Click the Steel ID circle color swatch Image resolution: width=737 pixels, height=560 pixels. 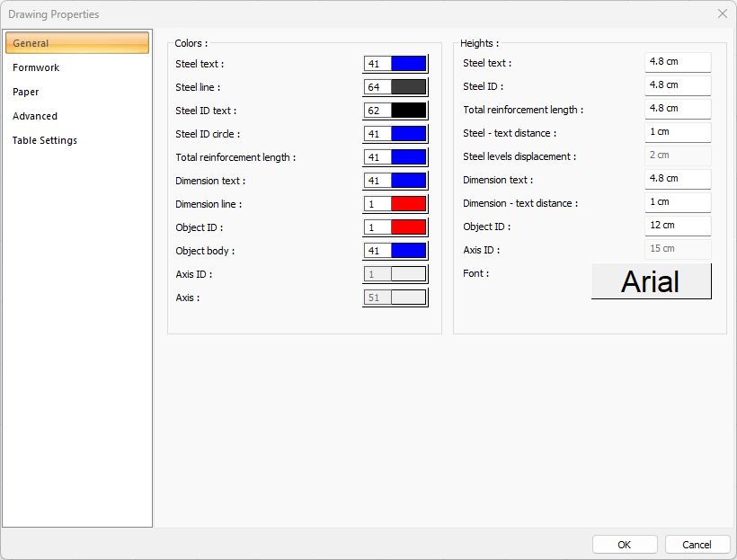point(408,134)
